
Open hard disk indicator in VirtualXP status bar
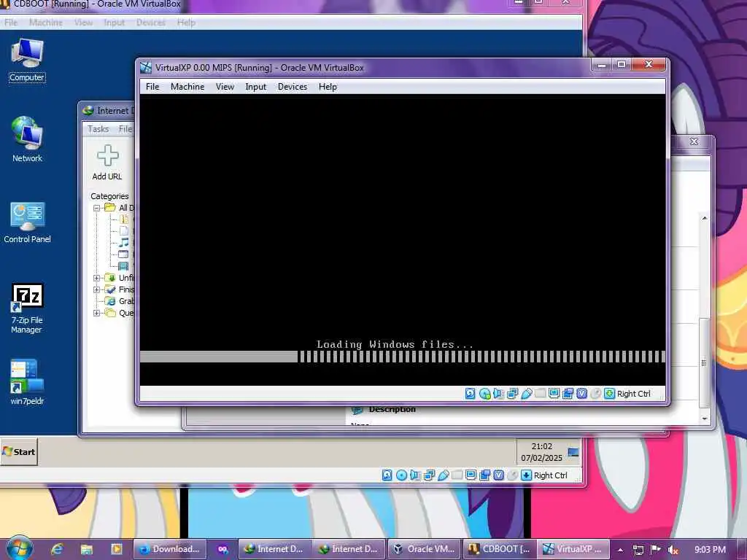471,393
